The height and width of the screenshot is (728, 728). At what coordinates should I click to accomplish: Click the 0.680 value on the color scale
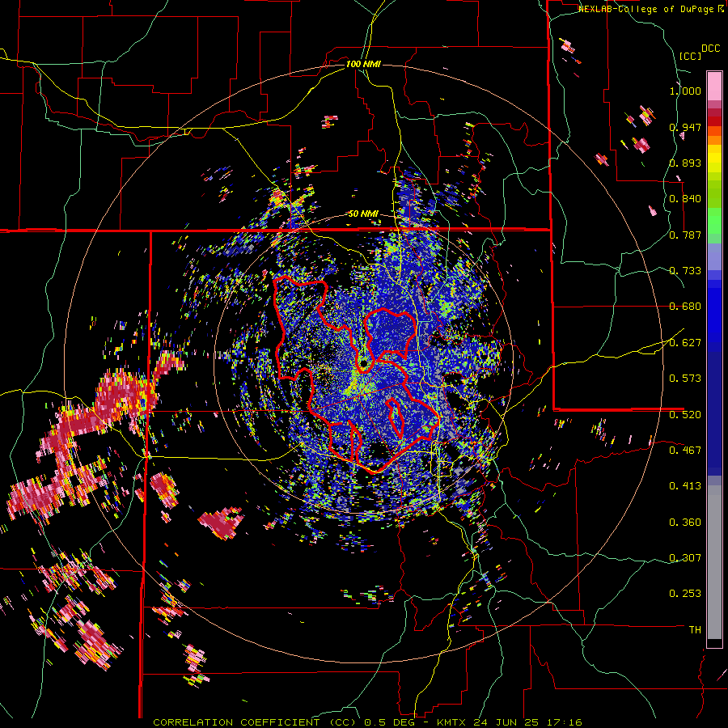click(x=685, y=307)
